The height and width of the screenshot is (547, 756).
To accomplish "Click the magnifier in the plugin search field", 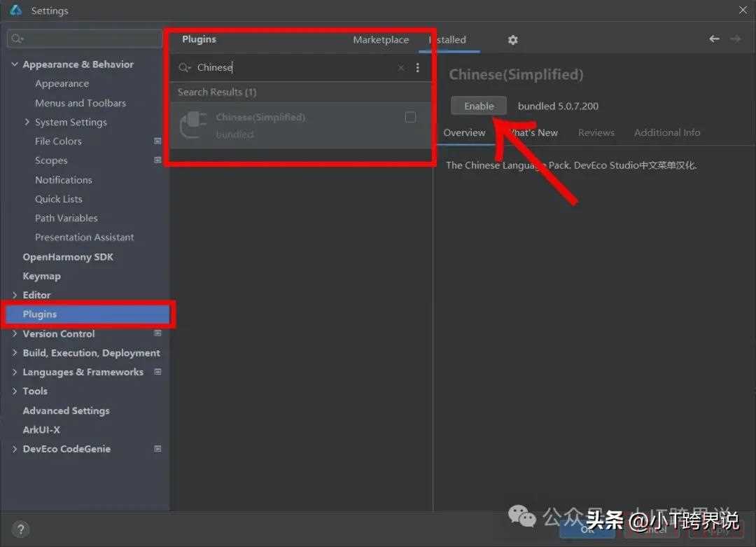I will coord(184,67).
